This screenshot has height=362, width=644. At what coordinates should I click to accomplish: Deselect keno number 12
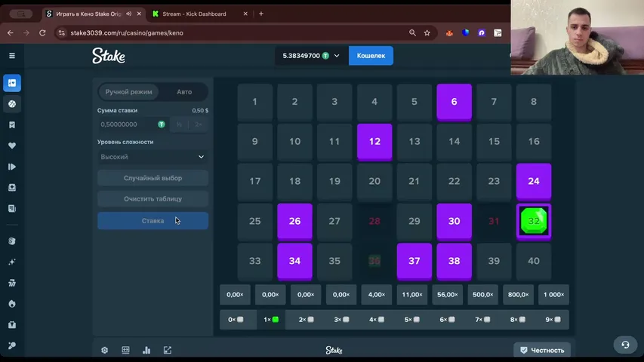[374, 142]
